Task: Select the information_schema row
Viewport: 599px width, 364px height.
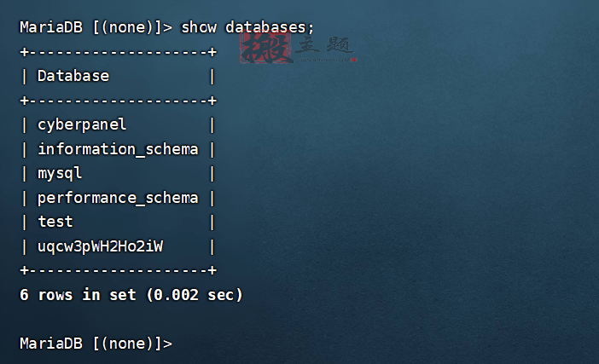Action: [118, 149]
